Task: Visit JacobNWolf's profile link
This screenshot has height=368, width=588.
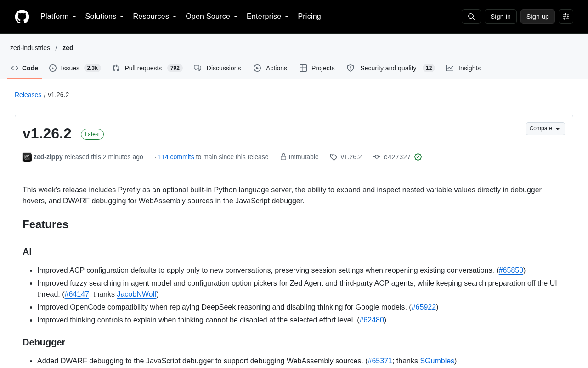Action: tap(137, 294)
